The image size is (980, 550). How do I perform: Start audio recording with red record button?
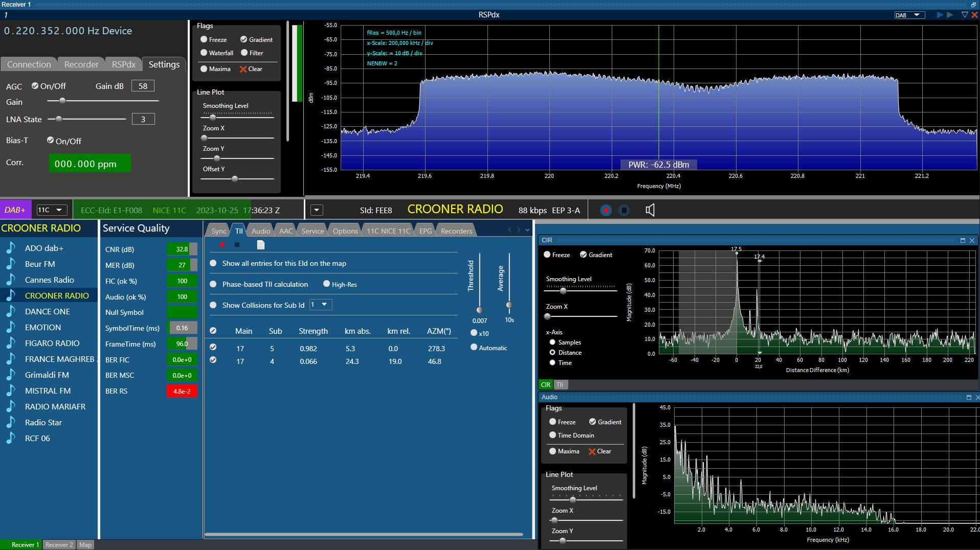(606, 210)
